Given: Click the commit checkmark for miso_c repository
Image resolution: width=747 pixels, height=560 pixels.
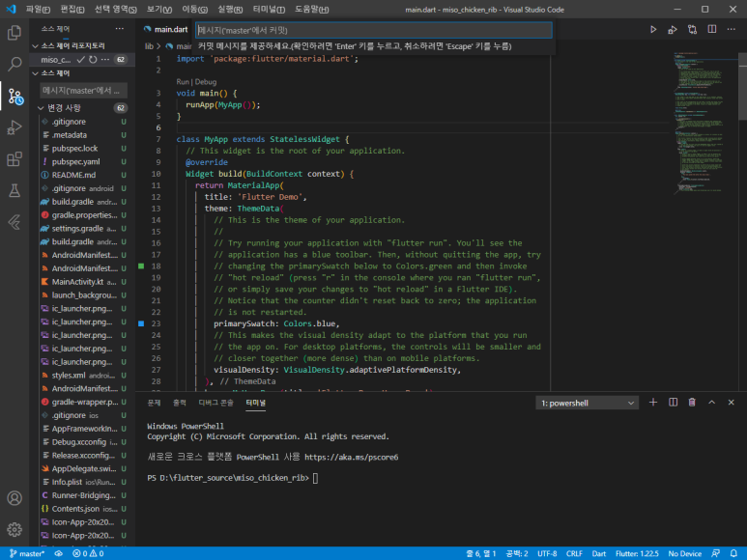Looking at the screenshot, I should (x=80, y=60).
